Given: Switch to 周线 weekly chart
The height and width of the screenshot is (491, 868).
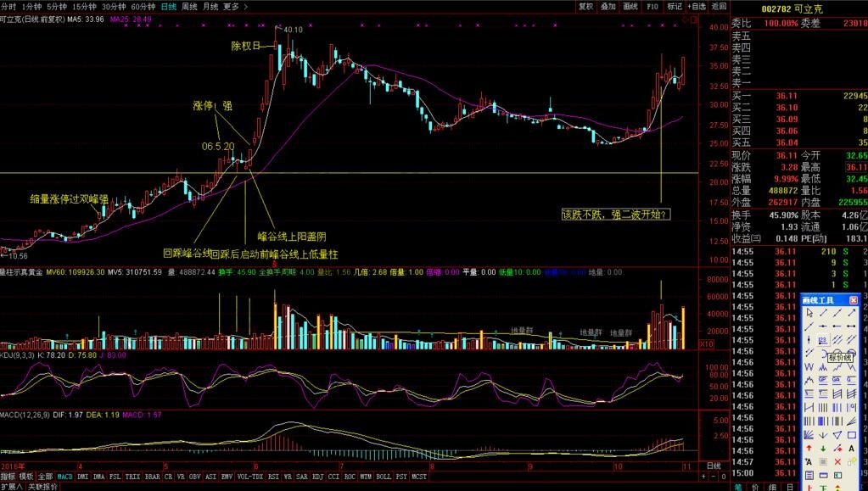Looking at the screenshot, I should pos(189,7).
